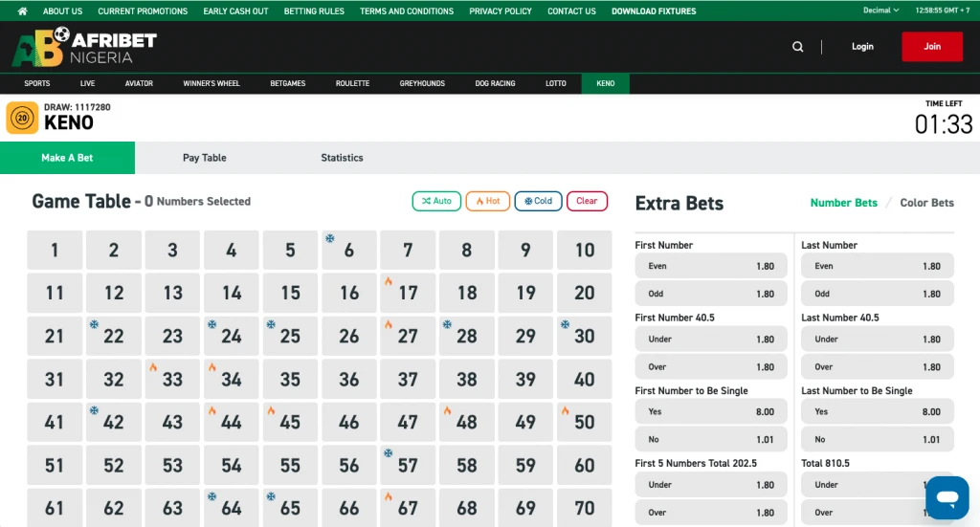Viewport: 980px width, 527px height.
Task: Select cold numbers with the Cold button
Action: [538, 201]
